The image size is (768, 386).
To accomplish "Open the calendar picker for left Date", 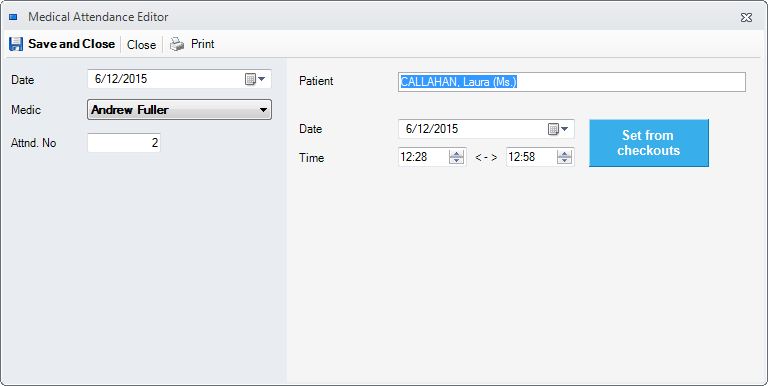I will pos(255,79).
